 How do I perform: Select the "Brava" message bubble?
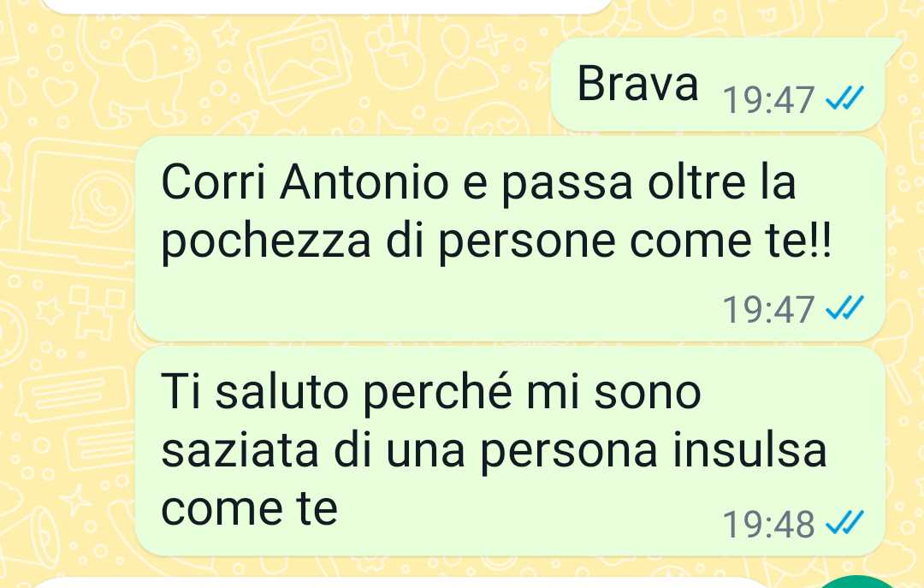(718, 85)
